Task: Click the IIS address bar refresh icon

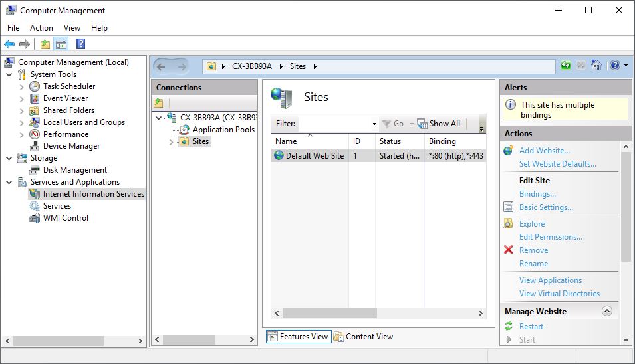Action: coord(566,65)
